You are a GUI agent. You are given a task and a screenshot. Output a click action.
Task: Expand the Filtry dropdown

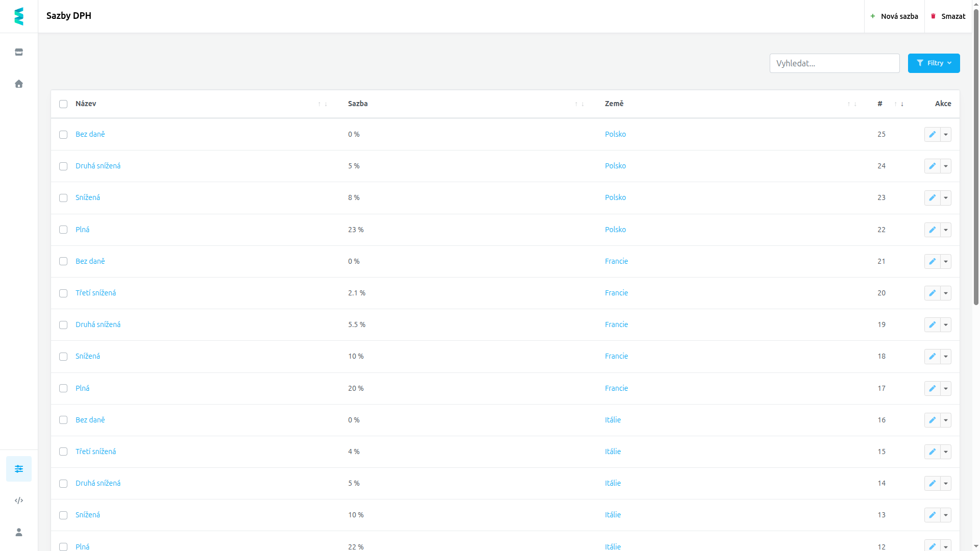934,63
